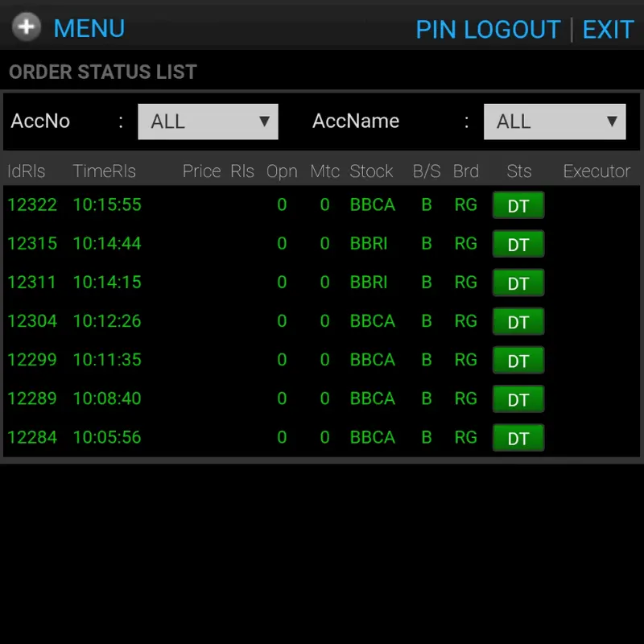
Task: Click the DT status button for order 12322
Action: click(518, 205)
